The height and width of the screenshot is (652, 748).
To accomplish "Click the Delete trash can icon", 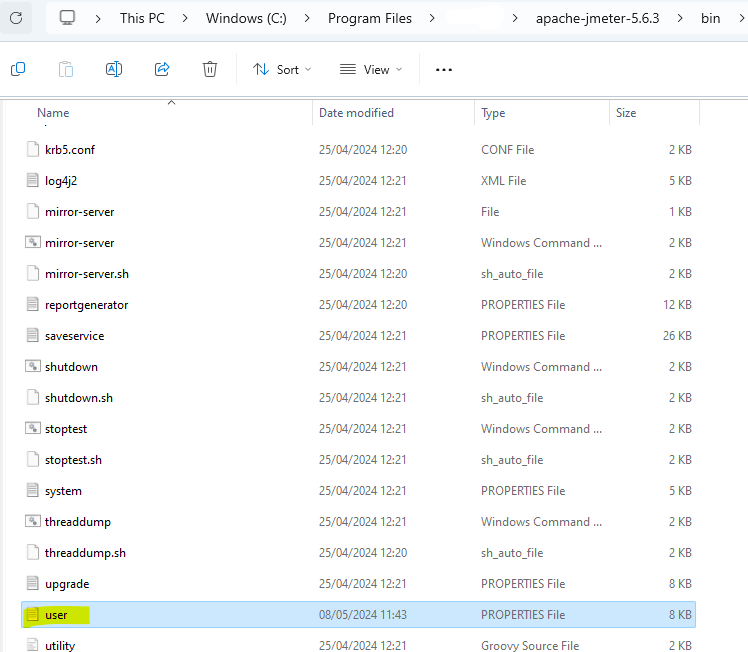I will [x=210, y=69].
